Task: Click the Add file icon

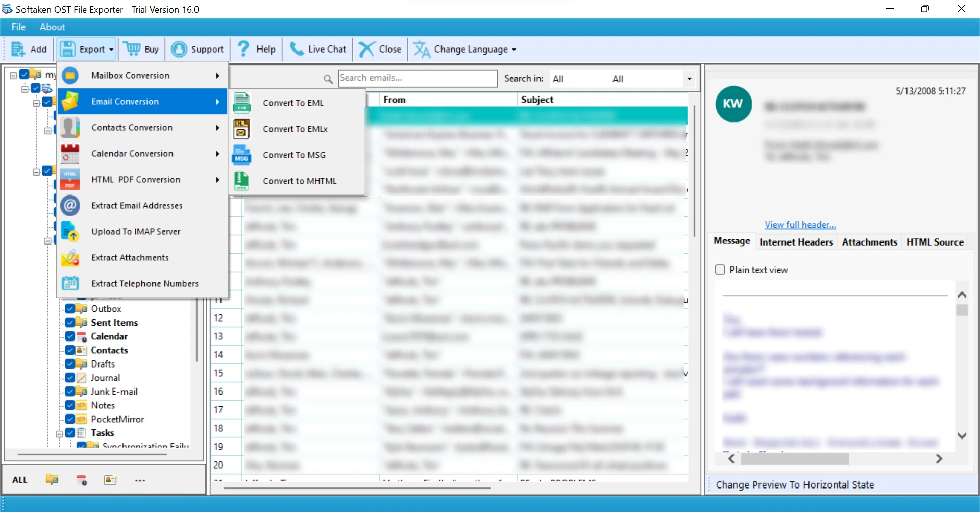Action: coord(18,50)
